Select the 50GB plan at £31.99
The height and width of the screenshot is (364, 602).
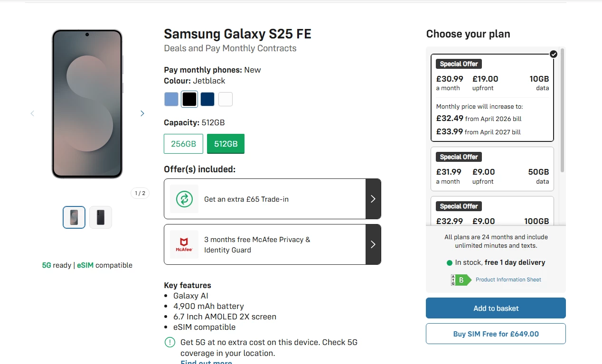pos(492,169)
